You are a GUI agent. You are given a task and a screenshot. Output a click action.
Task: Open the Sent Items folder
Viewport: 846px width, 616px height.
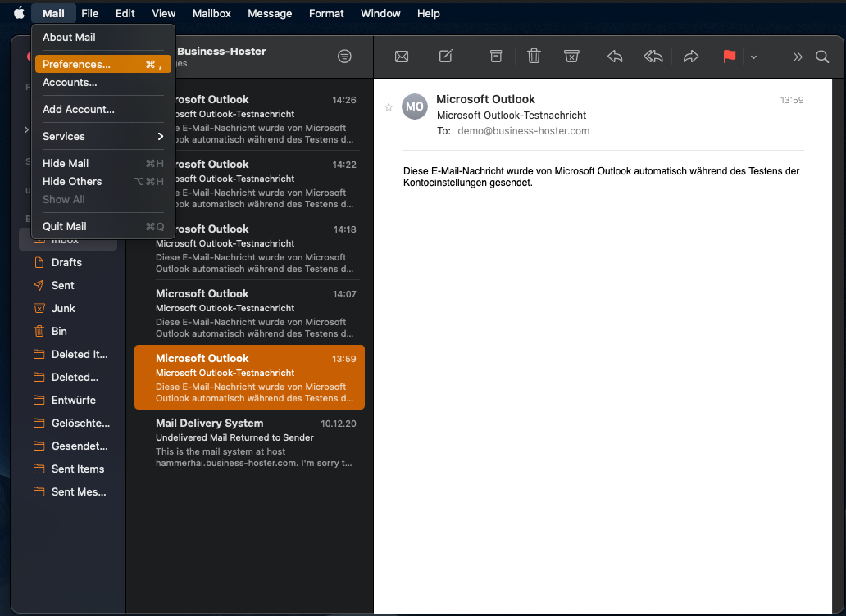[68, 469]
